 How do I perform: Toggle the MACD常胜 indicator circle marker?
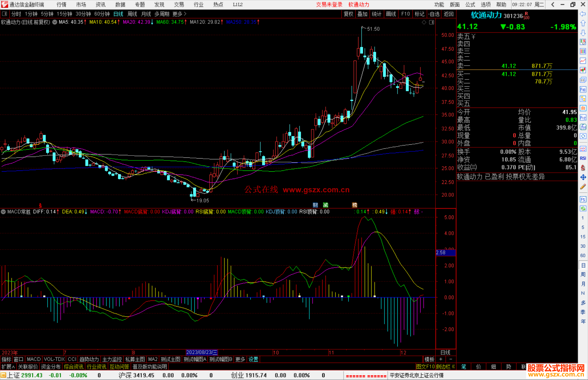coord(3,212)
